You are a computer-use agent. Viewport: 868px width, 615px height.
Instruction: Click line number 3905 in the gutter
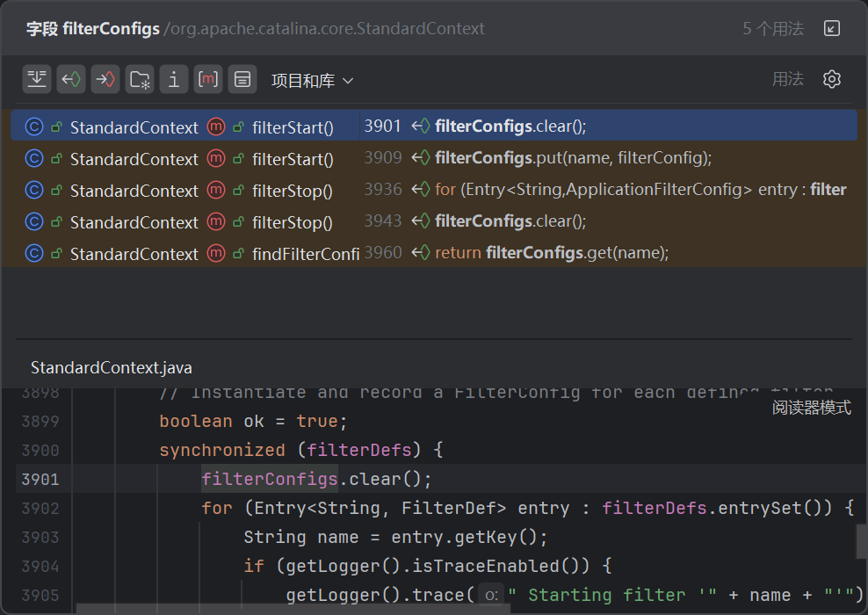coord(40,595)
